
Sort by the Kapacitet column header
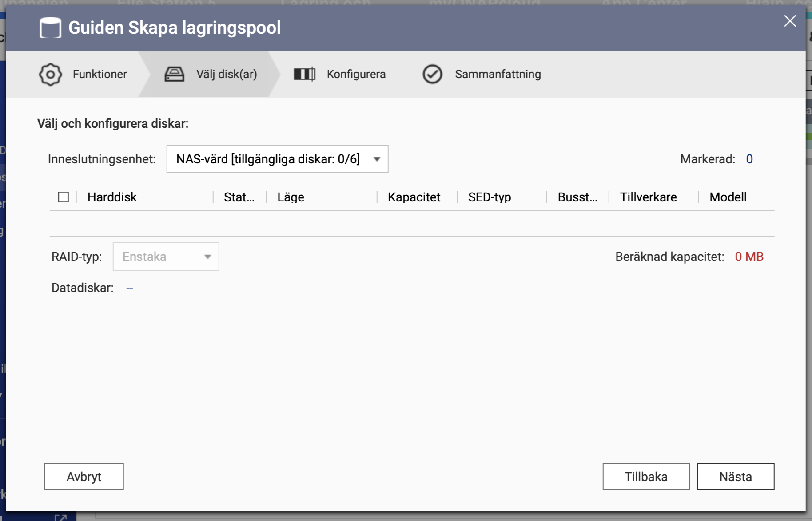click(414, 197)
